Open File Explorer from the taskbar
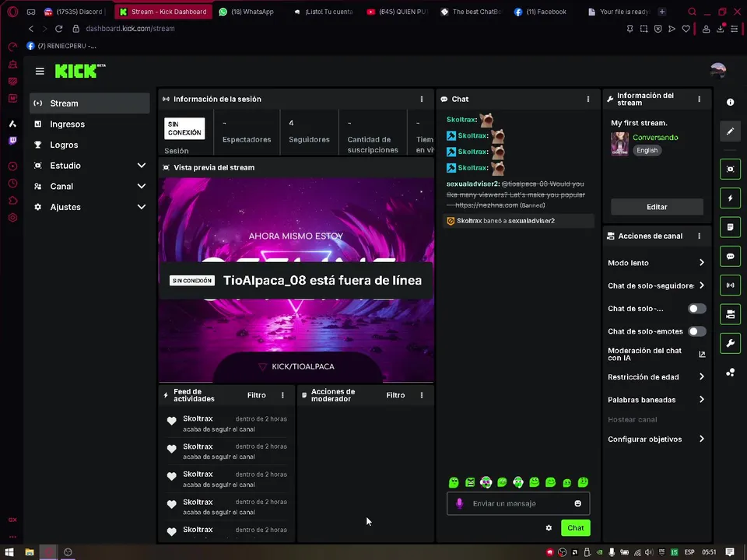The image size is (747, 560). 30,552
